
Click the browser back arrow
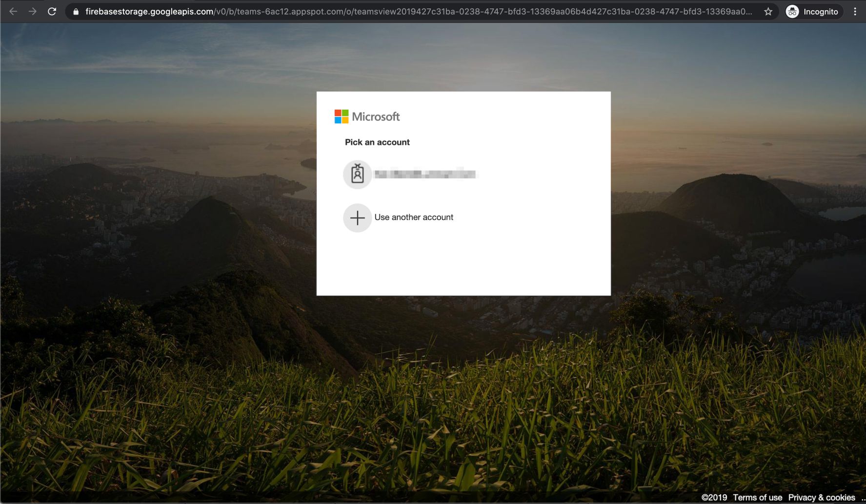pyautogui.click(x=13, y=11)
